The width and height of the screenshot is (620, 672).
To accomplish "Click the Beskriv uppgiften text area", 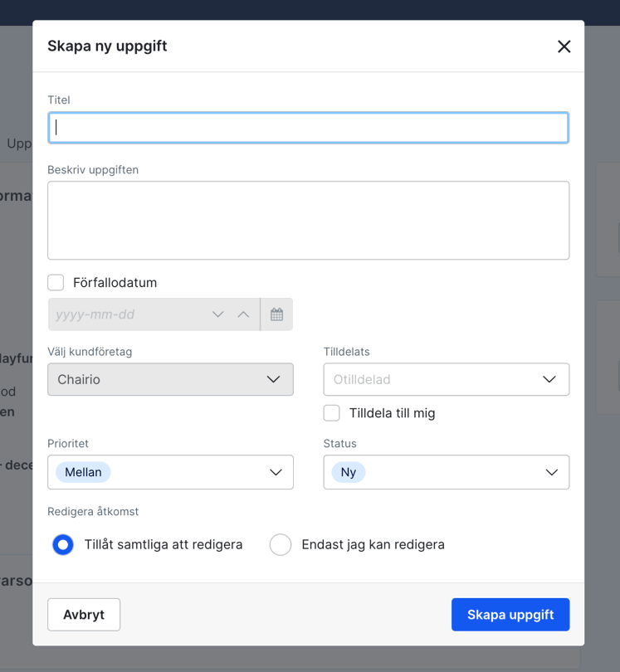I will (308, 220).
